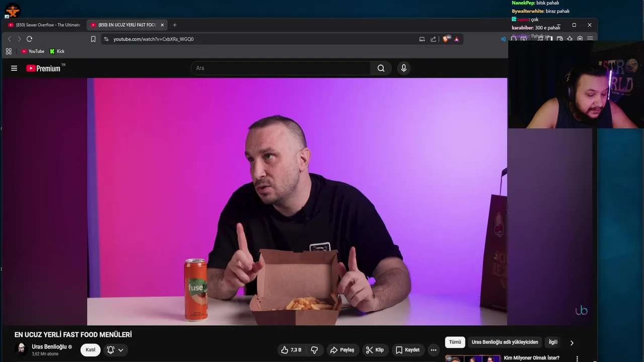Like the video with 7,3 B likes

point(291,350)
